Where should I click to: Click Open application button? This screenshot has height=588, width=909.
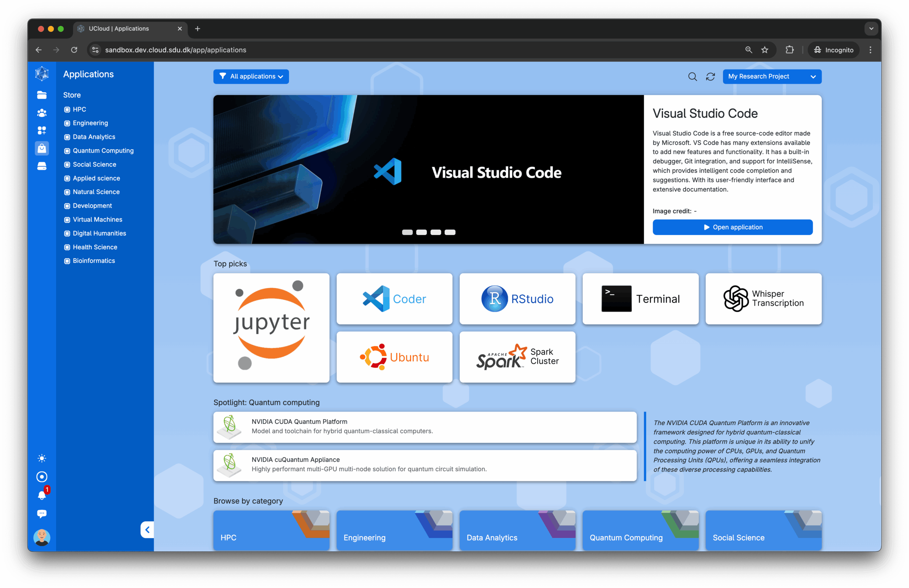tap(732, 227)
